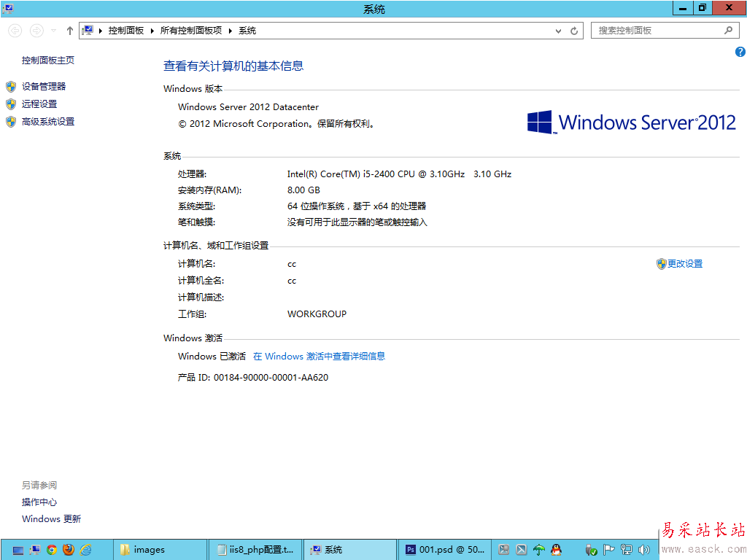Viewport: 747px width, 560px height.
Task: Click shield icon beside 高级系统设置
Action: [11, 122]
